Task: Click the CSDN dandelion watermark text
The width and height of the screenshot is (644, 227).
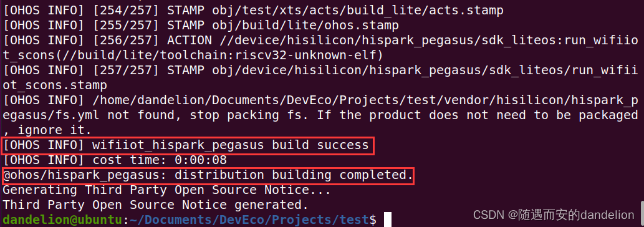Action: pos(554,215)
